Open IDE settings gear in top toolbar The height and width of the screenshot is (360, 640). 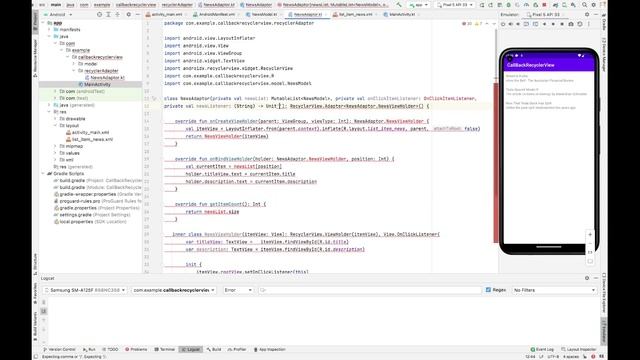[593, 5]
